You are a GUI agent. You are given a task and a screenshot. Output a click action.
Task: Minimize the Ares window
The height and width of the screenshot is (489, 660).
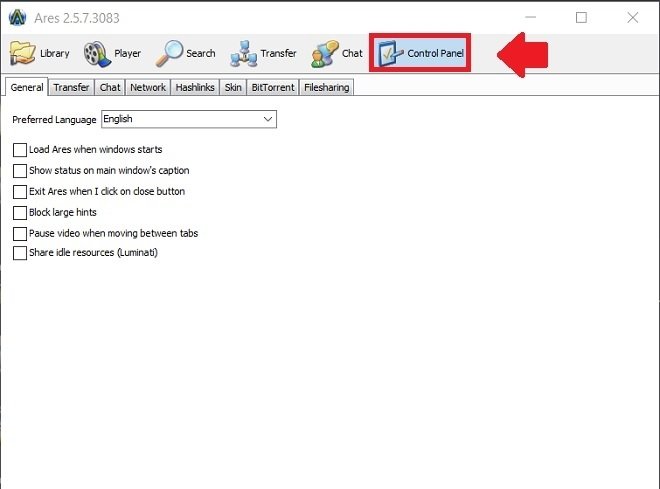(x=530, y=17)
